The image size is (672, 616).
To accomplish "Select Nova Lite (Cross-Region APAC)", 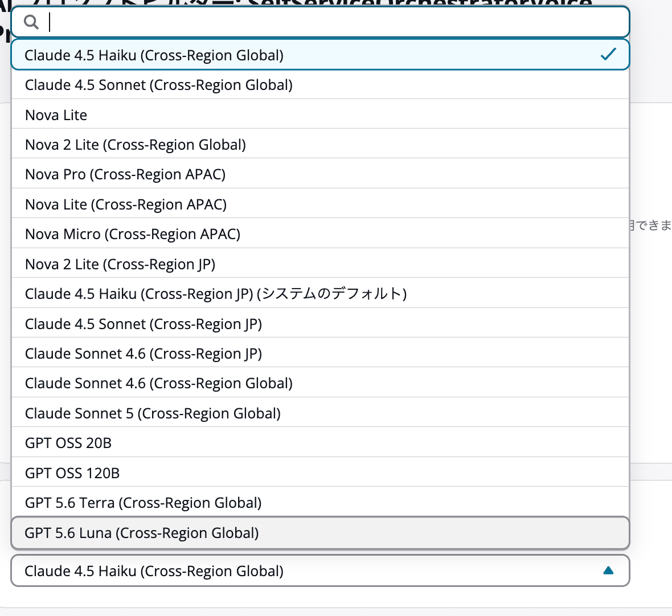I will coord(320,204).
